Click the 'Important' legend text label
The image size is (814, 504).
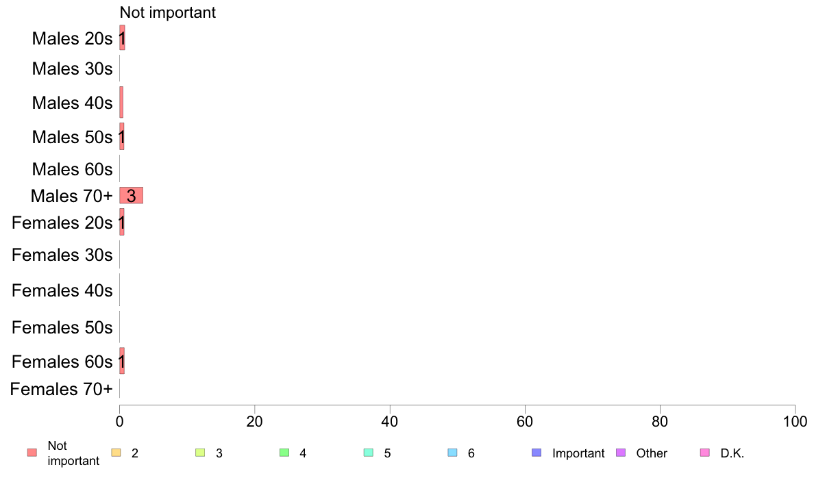[x=578, y=453]
